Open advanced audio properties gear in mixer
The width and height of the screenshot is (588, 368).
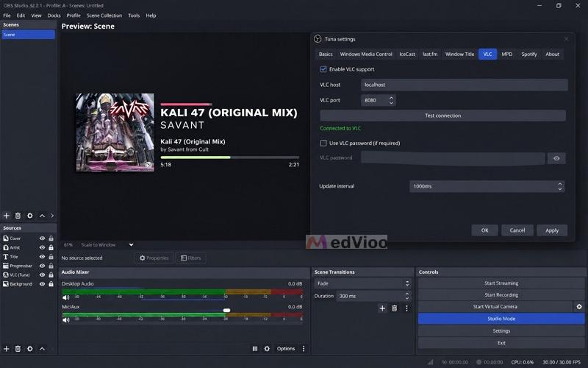[x=267, y=349]
